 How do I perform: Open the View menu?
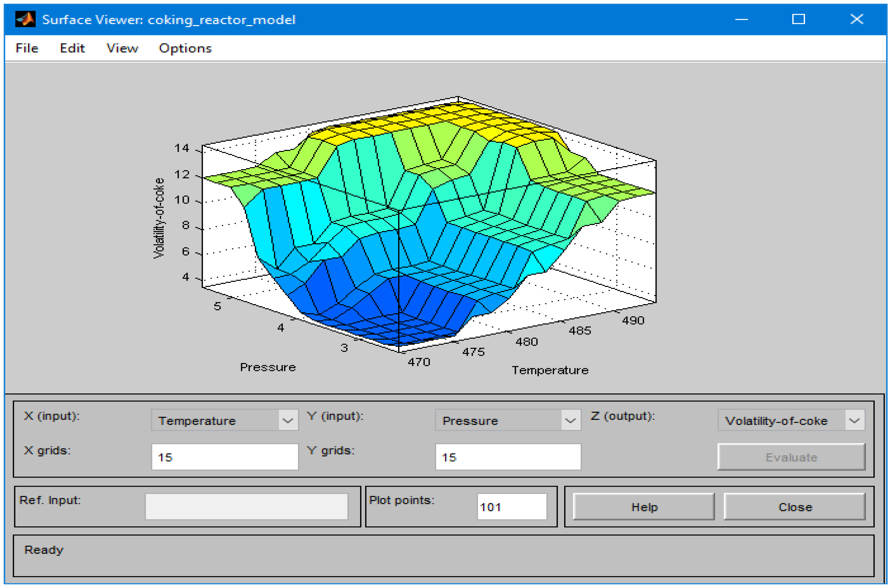[x=122, y=48]
